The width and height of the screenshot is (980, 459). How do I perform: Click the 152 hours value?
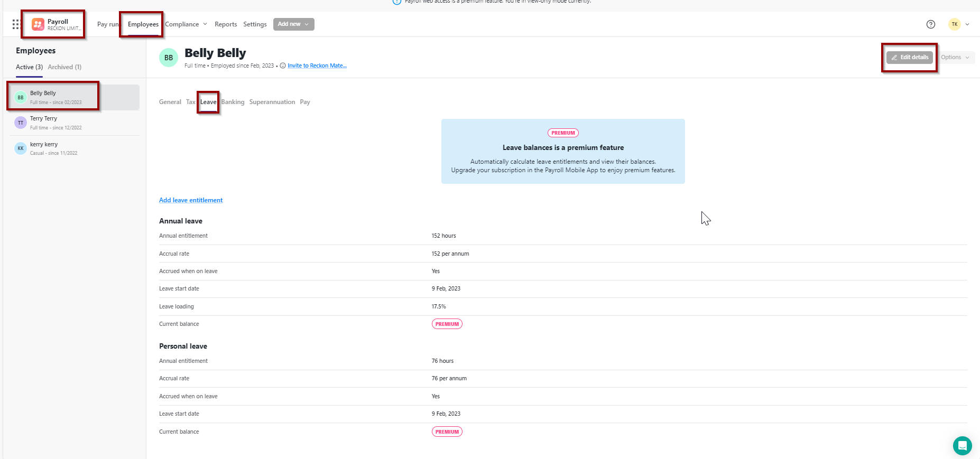coord(443,236)
